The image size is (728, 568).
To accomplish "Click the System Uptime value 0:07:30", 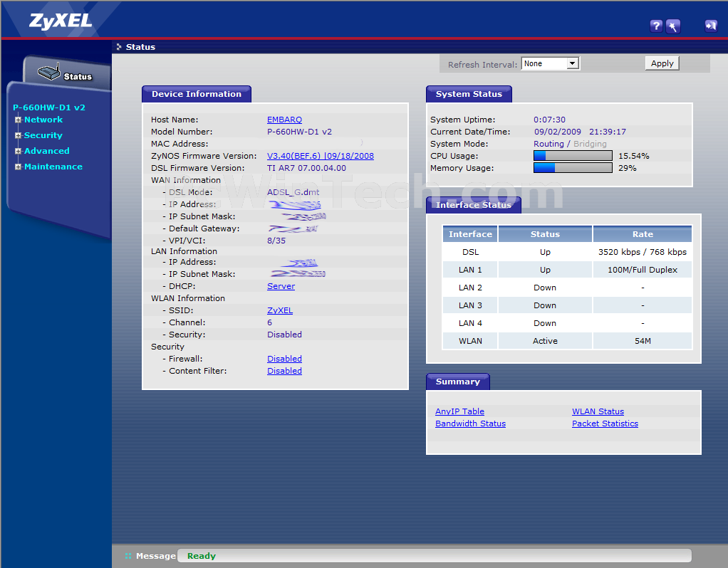I will tap(549, 120).
